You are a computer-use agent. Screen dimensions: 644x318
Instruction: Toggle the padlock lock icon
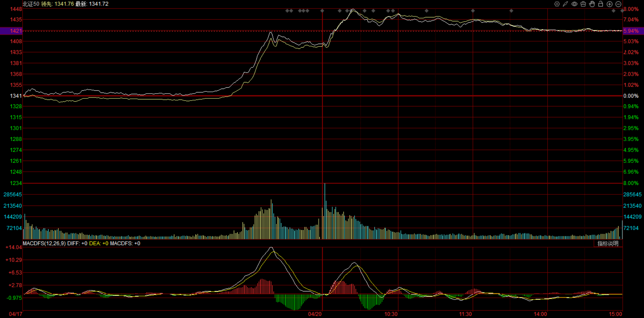point(601,4)
